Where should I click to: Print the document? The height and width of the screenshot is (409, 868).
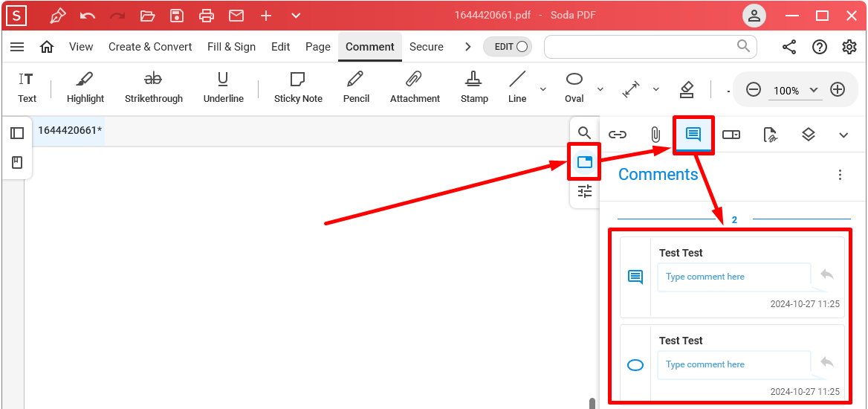(207, 16)
